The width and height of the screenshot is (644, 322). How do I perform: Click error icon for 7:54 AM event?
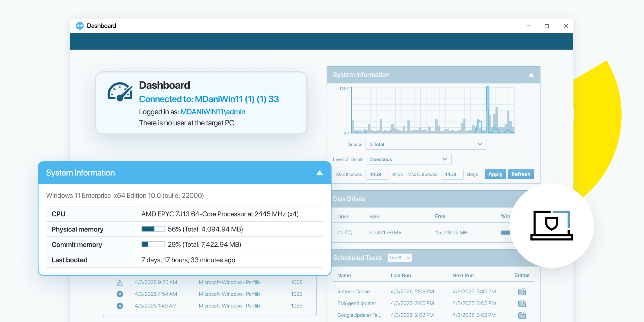(120, 294)
